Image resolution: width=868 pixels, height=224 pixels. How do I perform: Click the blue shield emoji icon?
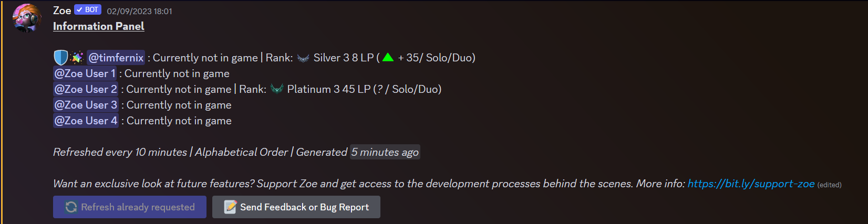tap(61, 58)
